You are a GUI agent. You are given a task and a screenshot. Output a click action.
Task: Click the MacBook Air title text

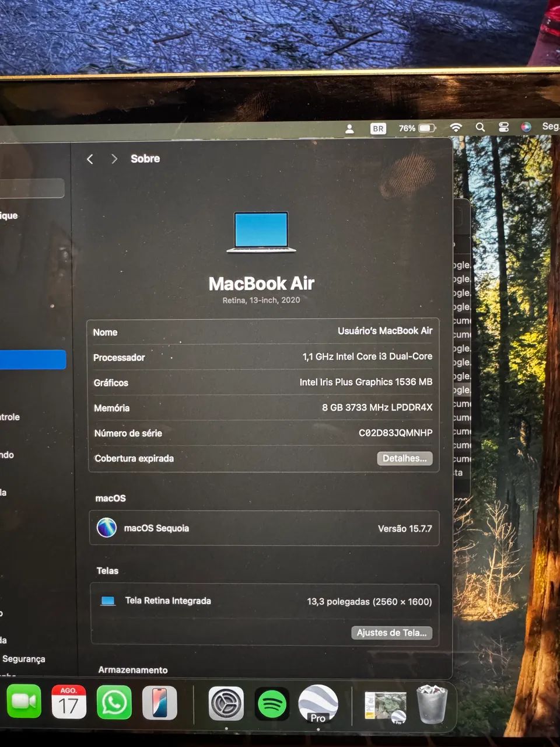click(x=261, y=284)
